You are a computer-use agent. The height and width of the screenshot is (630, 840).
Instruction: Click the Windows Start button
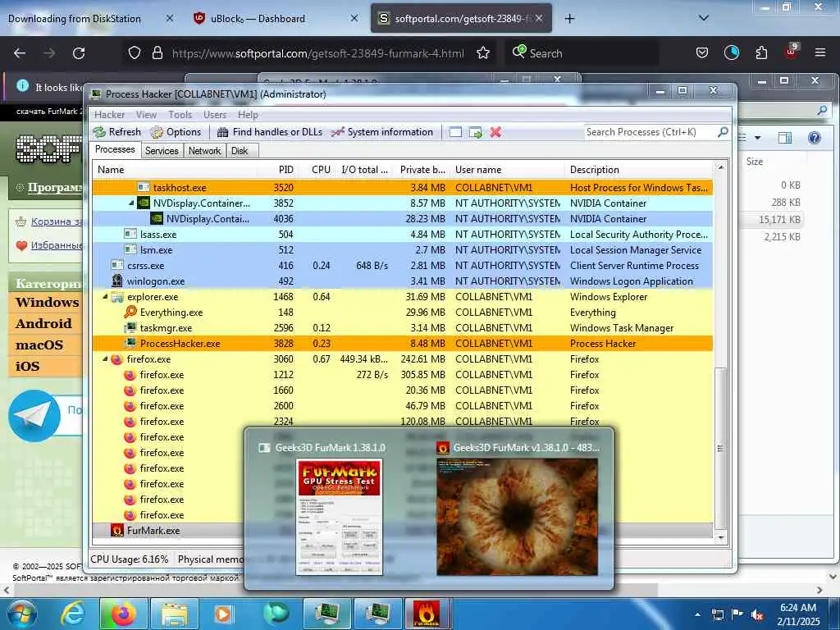tap(22, 614)
